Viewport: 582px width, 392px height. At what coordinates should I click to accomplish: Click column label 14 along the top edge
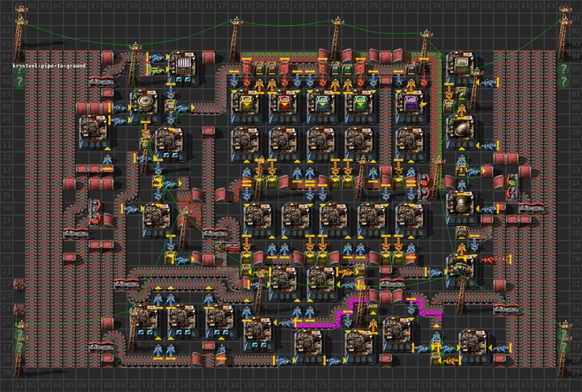click(183, 6)
